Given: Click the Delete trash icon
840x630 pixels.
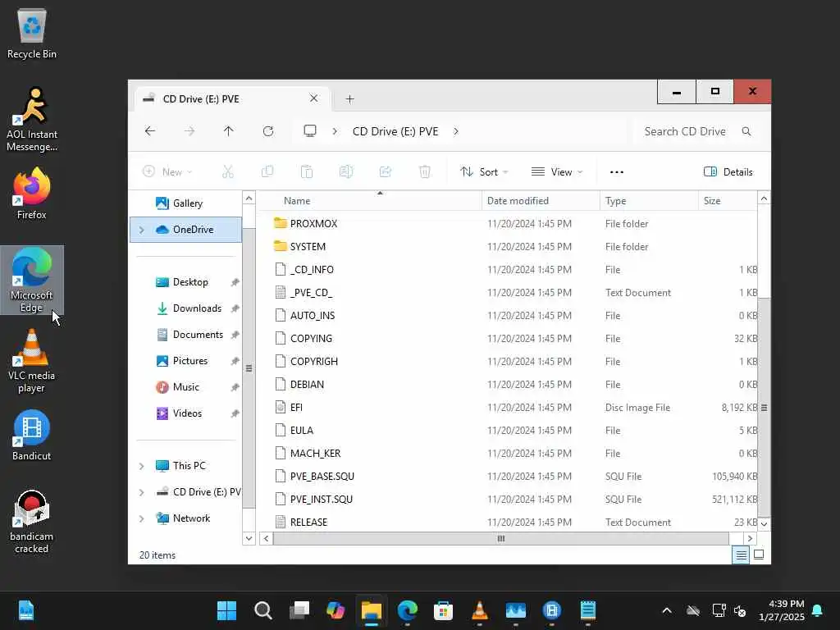Looking at the screenshot, I should click(x=425, y=171).
